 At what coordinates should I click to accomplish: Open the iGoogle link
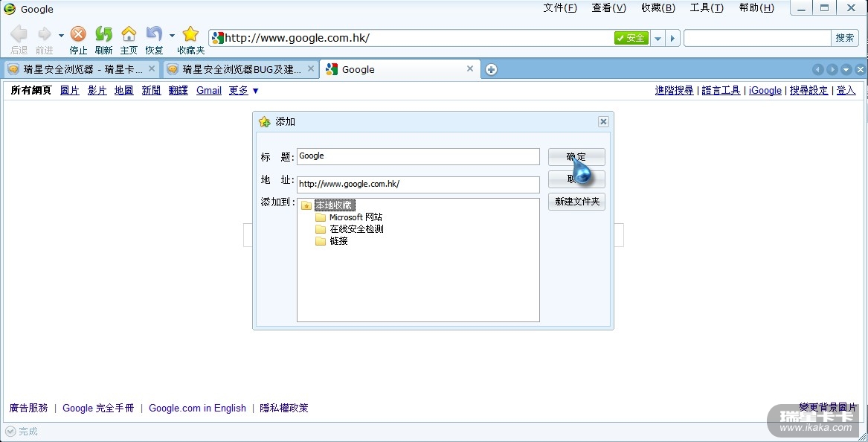coord(765,90)
